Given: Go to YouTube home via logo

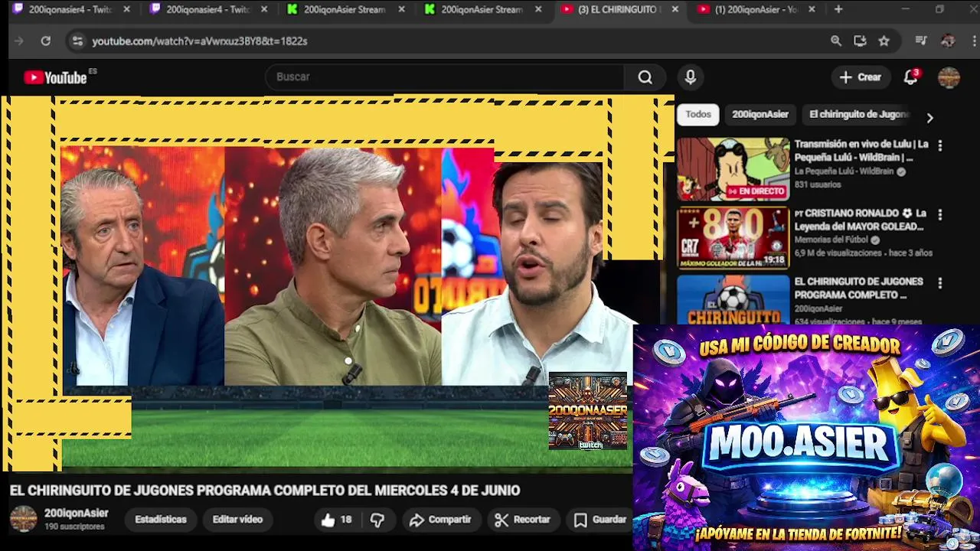Looking at the screenshot, I should [x=55, y=77].
